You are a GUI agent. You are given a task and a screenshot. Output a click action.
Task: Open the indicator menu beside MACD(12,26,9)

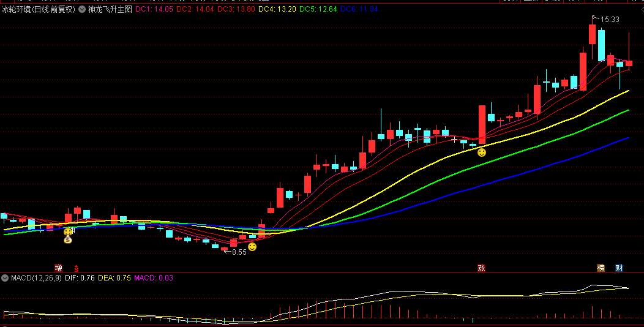point(5,278)
